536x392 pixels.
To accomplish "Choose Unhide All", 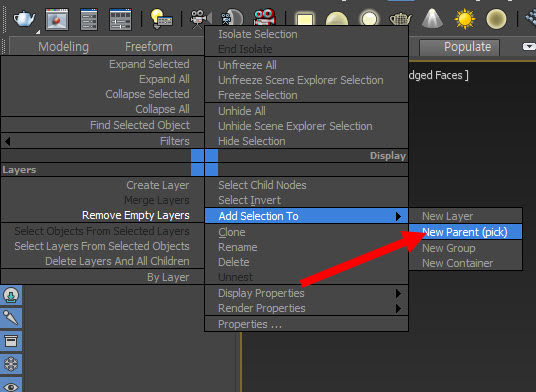I will pos(306,111).
